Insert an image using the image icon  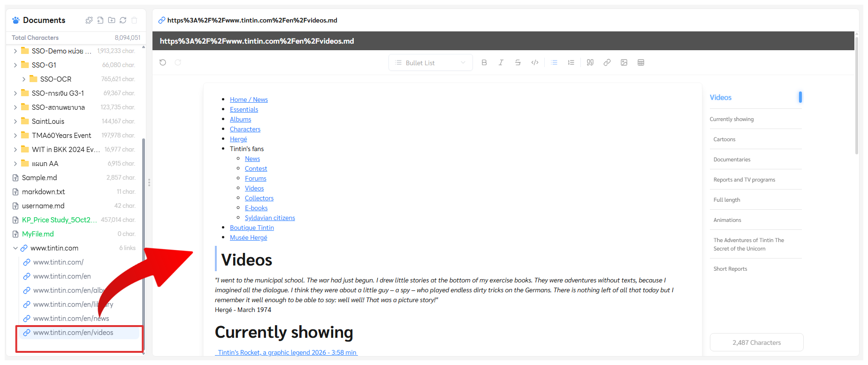tap(624, 62)
